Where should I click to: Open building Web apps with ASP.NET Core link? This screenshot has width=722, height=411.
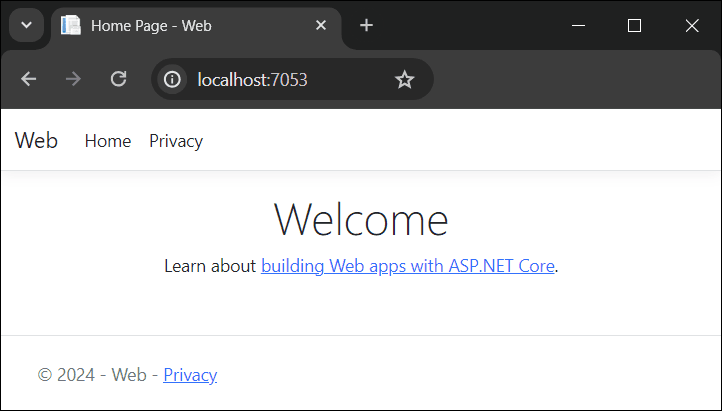click(408, 266)
